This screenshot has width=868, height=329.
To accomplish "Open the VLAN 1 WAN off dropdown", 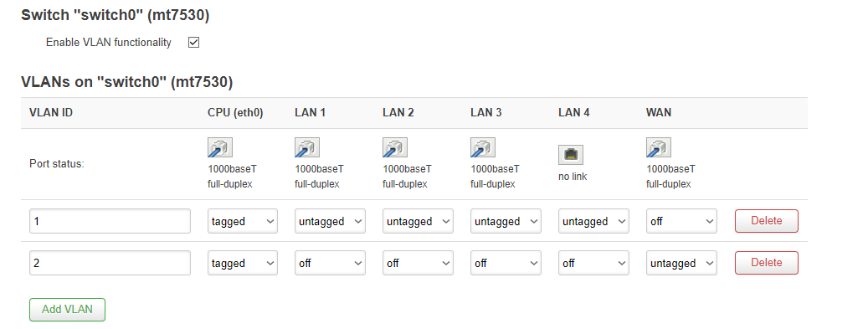I will coord(681,221).
